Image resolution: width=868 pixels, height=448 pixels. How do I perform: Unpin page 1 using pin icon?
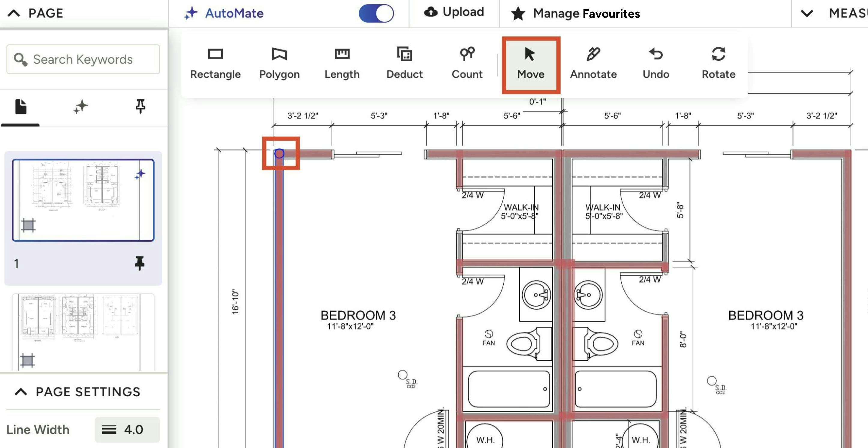pos(140,263)
